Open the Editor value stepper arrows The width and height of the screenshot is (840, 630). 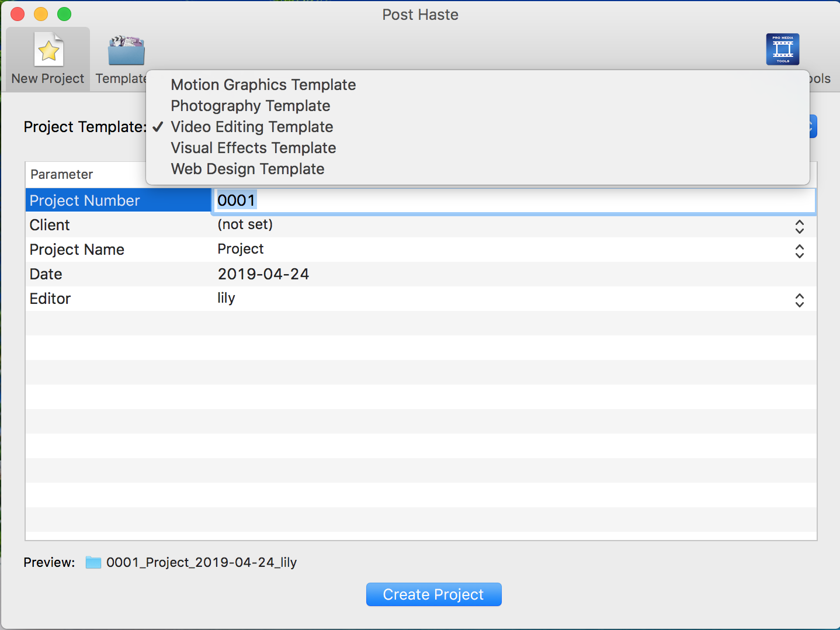(800, 300)
